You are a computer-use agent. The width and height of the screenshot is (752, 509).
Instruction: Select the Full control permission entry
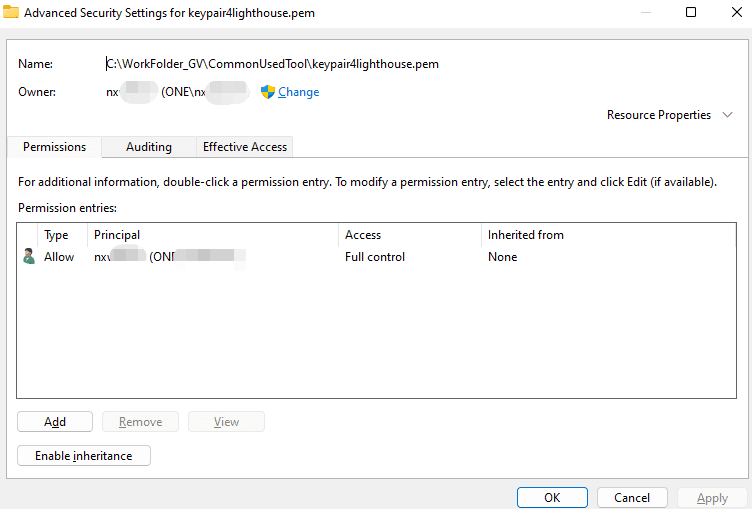(x=374, y=257)
